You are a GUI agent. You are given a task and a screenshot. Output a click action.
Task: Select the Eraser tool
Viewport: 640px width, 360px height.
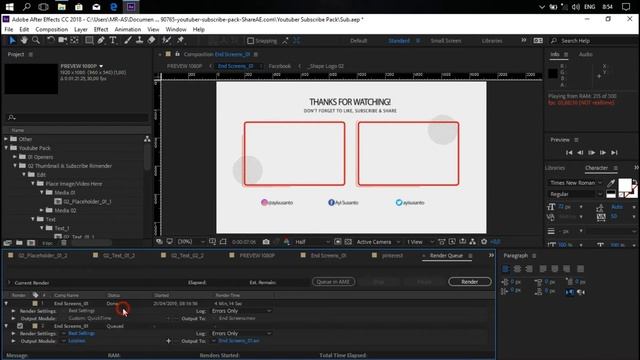tap(151, 40)
